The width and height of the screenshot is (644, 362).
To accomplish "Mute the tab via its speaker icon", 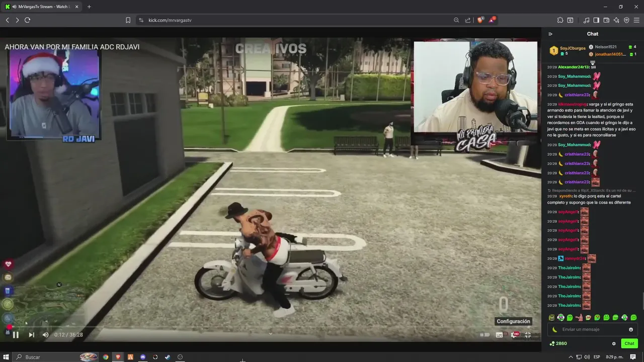I will [14, 7].
